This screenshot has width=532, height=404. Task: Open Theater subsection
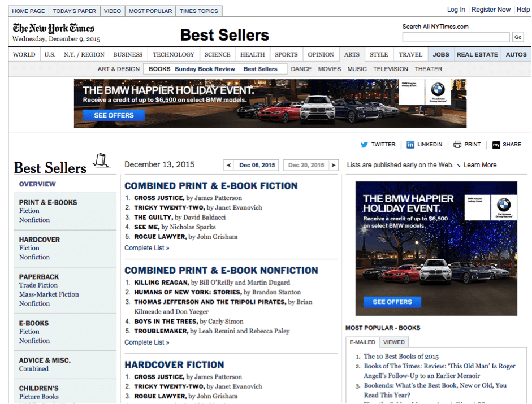point(428,69)
